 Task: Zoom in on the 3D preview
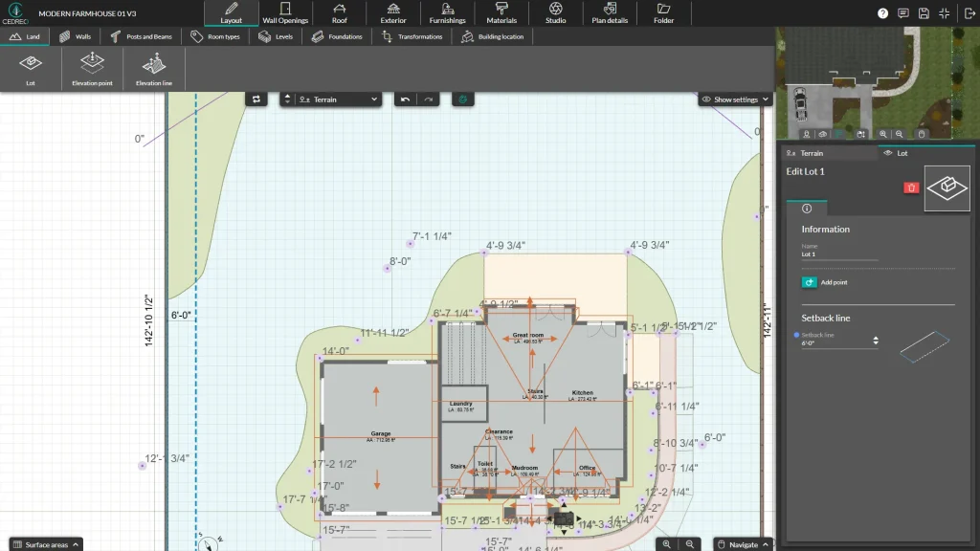click(x=883, y=134)
